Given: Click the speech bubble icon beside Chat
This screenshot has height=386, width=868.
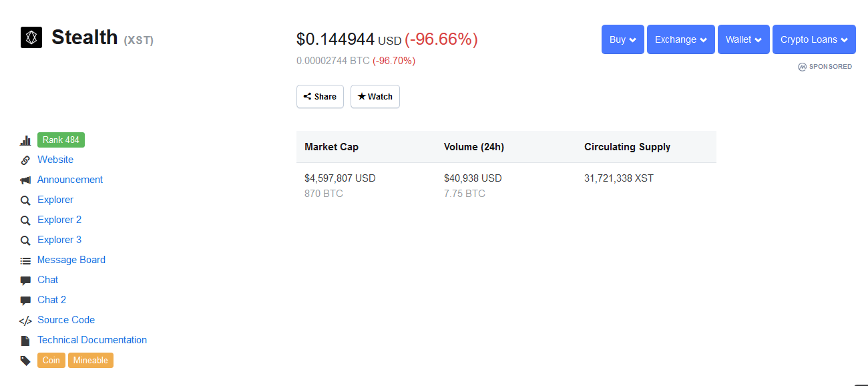Looking at the screenshot, I should [25, 279].
